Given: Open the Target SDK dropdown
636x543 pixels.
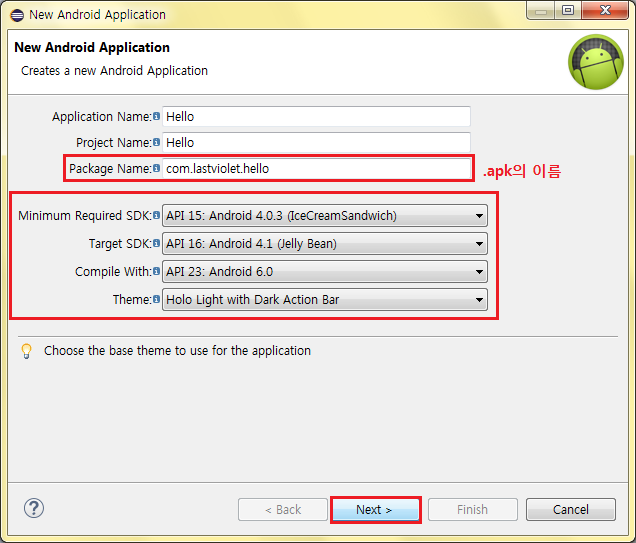Looking at the screenshot, I should (x=325, y=243).
